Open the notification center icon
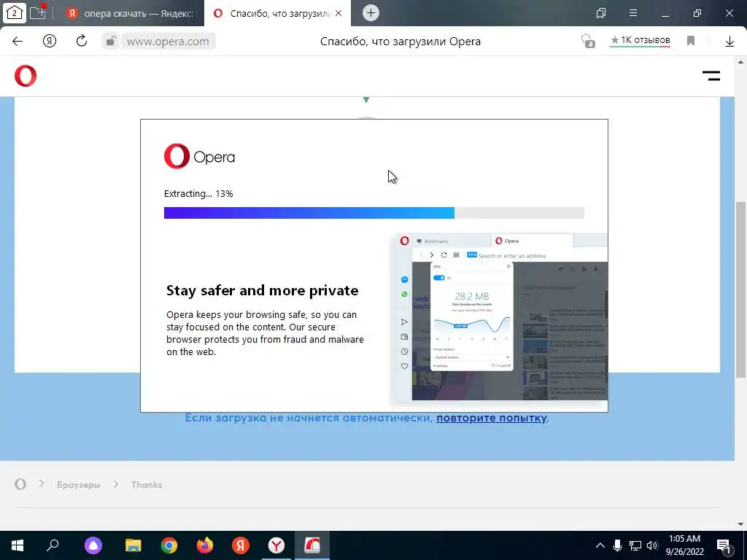 pyautogui.click(x=724, y=545)
